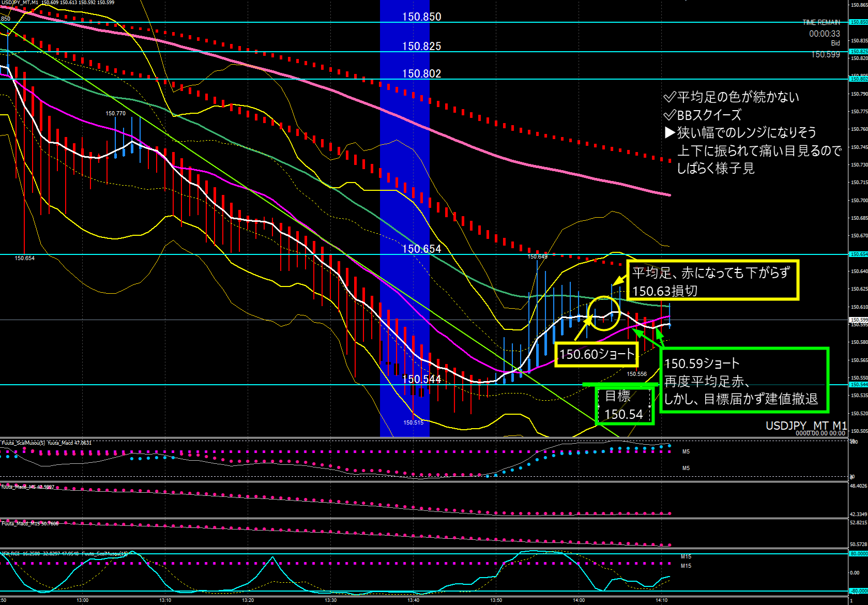Select the 150.649 price label on chart
The image size is (868, 605).
tap(537, 256)
